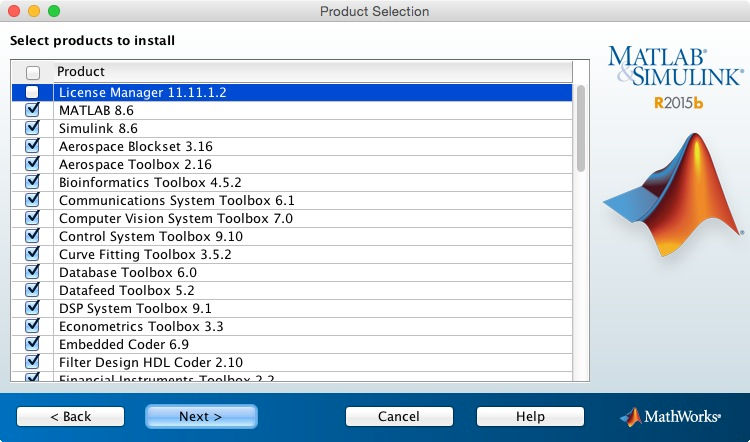
Task: Select Curve Fitting Toolbox 3.5.2 row text
Action: [x=145, y=254]
